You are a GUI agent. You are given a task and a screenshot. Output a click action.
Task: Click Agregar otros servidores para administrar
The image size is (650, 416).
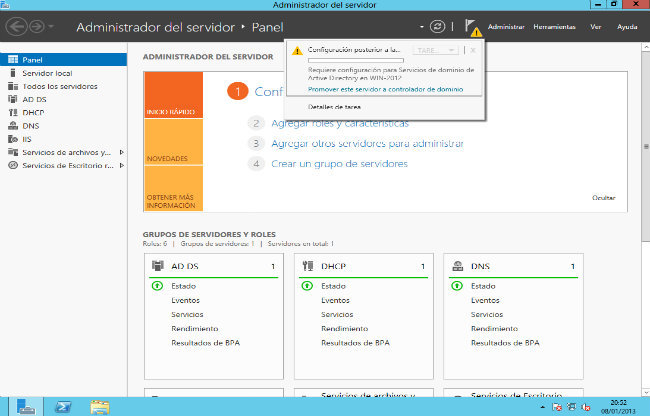pos(367,143)
